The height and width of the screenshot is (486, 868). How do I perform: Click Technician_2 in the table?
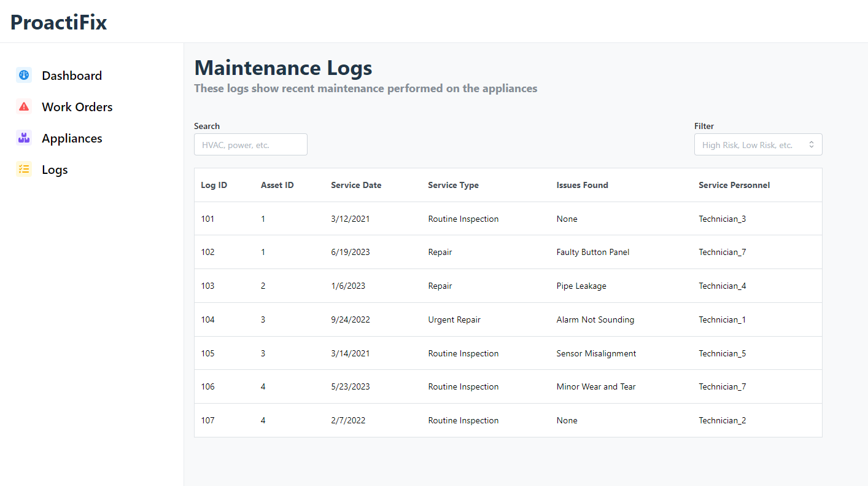(723, 420)
